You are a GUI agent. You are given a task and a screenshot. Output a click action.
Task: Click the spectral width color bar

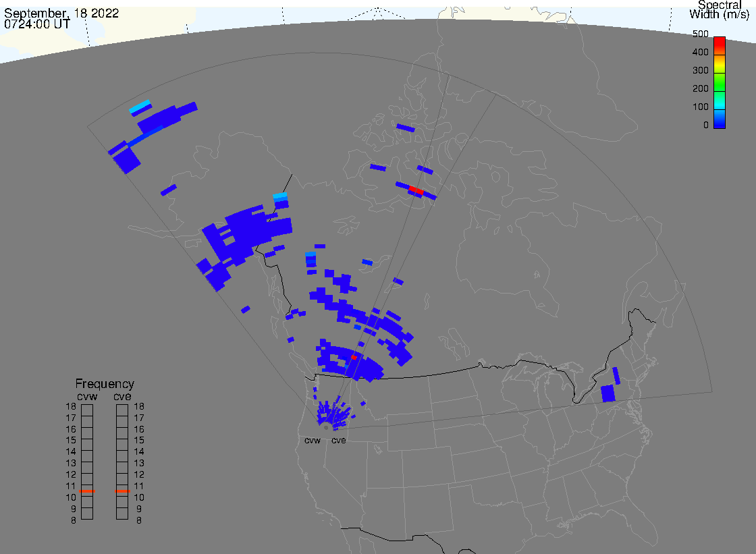pos(720,82)
